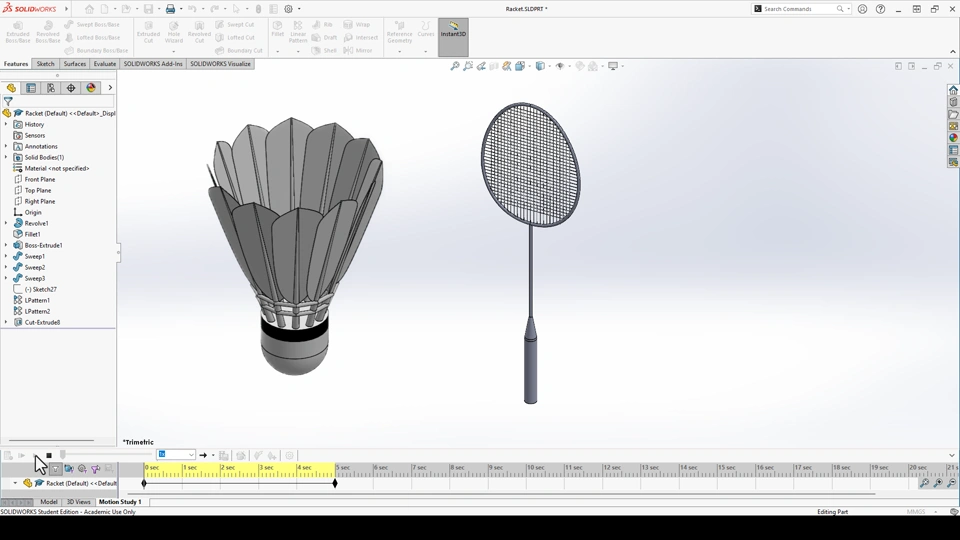The height and width of the screenshot is (540, 960).
Task: Click the Zoom to Fit view icon
Action: click(x=455, y=66)
